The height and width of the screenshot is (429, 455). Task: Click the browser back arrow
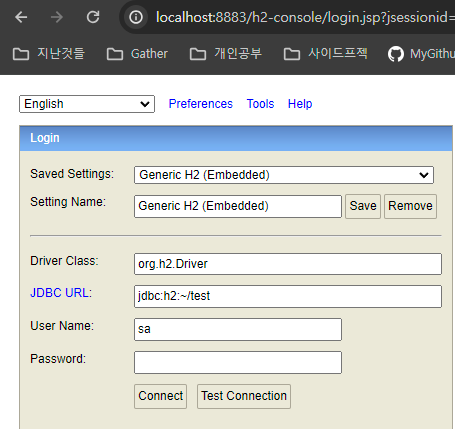tap(21, 17)
